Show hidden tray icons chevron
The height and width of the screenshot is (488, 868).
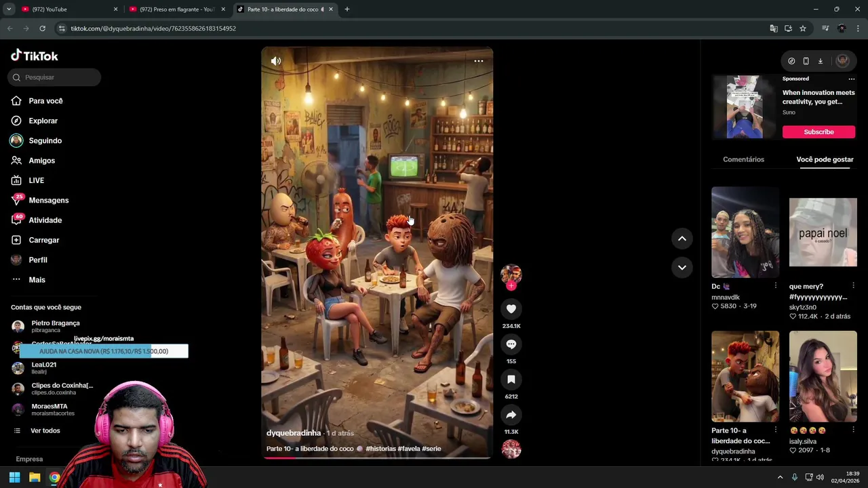coord(780,477)
